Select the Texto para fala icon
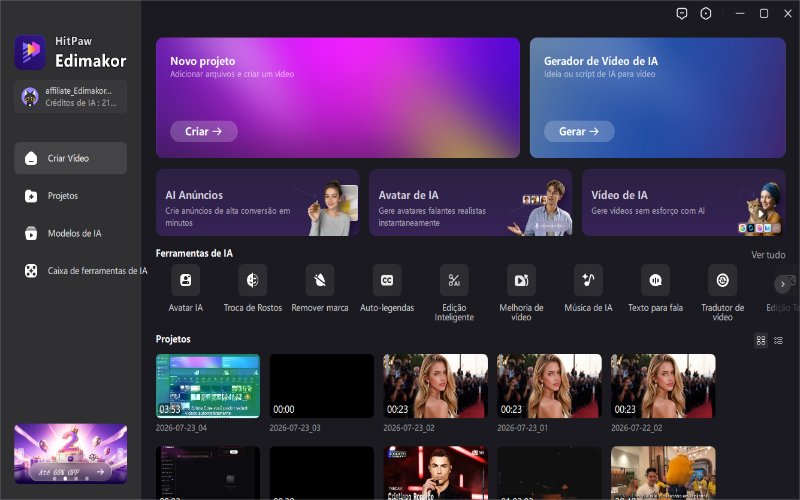The height and width of the screenshot is (500, 800). [x=656, y=280]
